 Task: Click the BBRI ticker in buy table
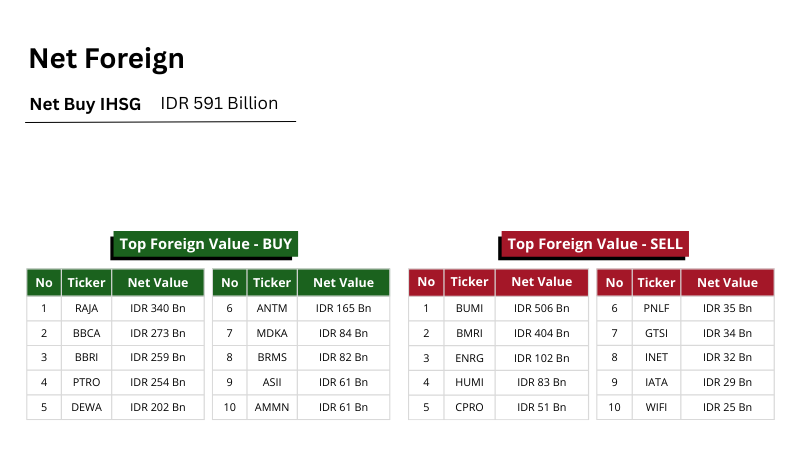[x=86, y=357]
